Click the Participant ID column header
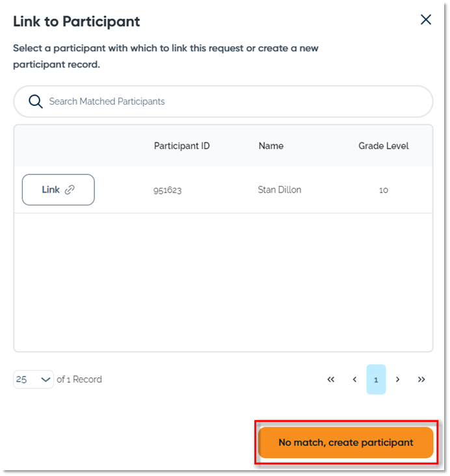 [181, 146]
